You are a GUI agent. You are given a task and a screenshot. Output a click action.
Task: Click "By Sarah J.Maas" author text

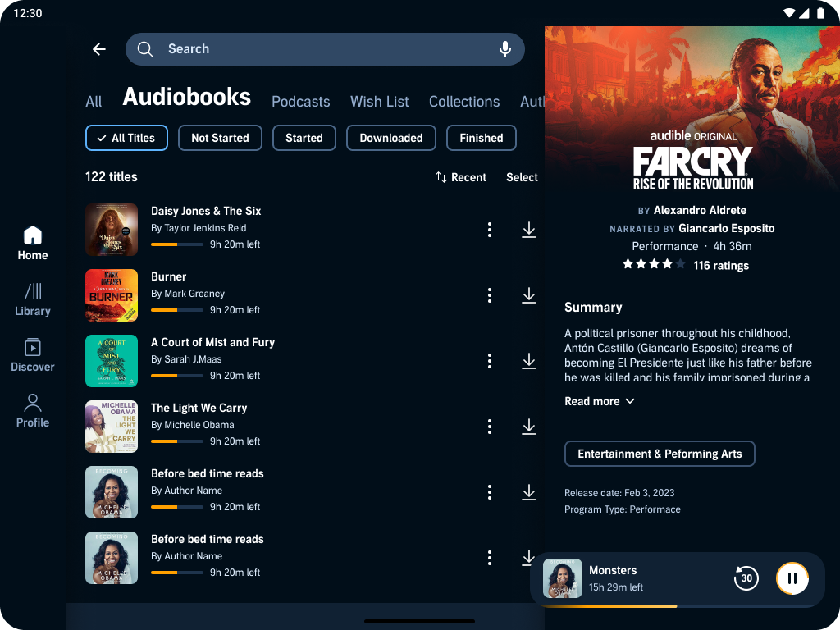[186, 359]
